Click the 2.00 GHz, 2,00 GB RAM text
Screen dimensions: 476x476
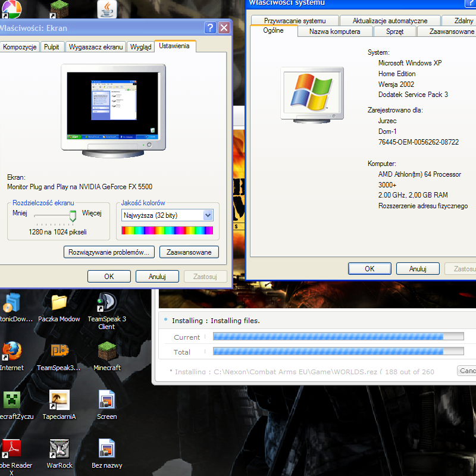coord(413,195)
